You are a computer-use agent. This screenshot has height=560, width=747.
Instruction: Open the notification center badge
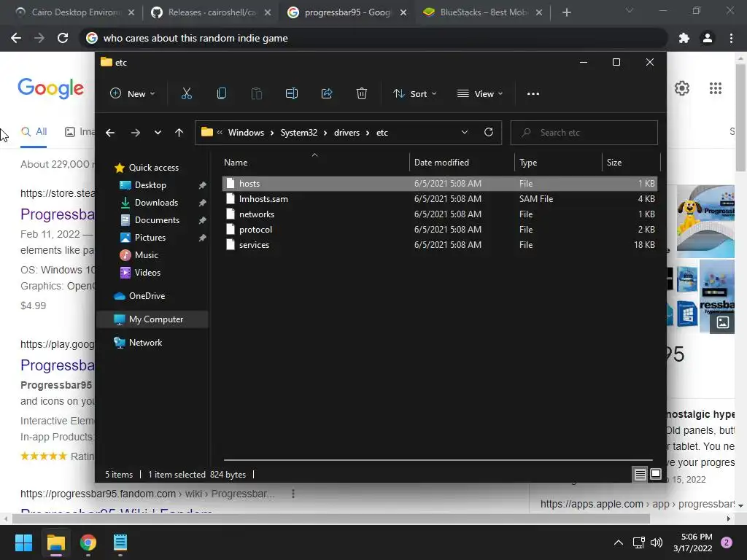point(727,542)
